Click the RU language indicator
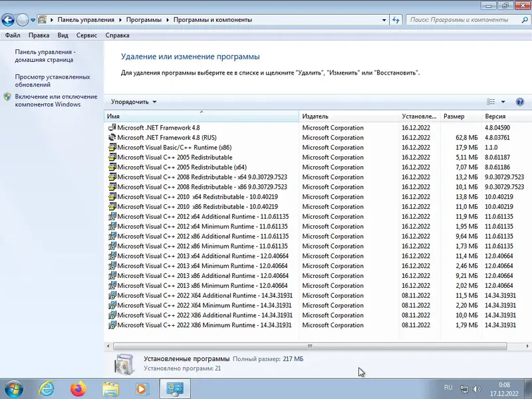 [x=448, y=388]
